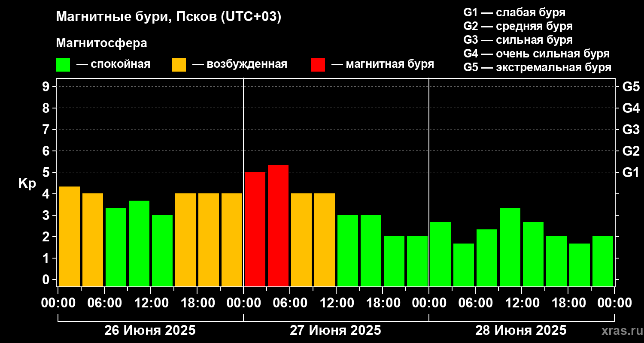
Task: Click the first orange bar, 26 June 00:00–03:00
Action: pos(70,236)
